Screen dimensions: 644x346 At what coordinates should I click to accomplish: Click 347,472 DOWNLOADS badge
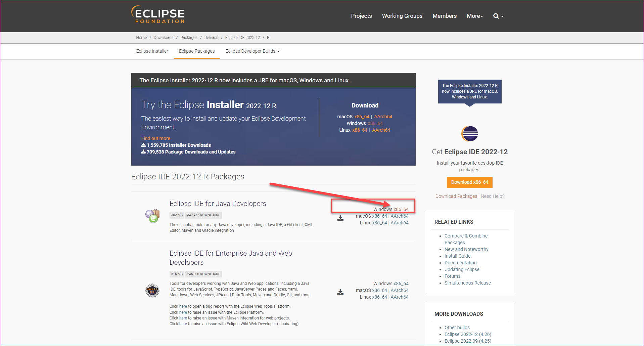(x=203, y=215)
